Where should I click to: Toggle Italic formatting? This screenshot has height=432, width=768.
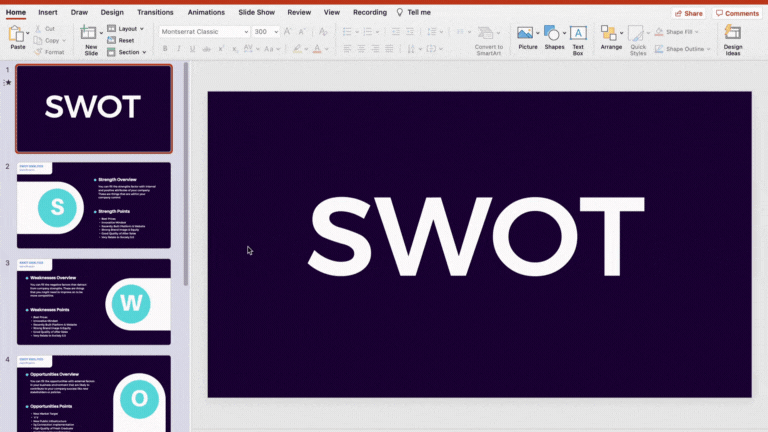pyautogui.click(x=179, y=49)
